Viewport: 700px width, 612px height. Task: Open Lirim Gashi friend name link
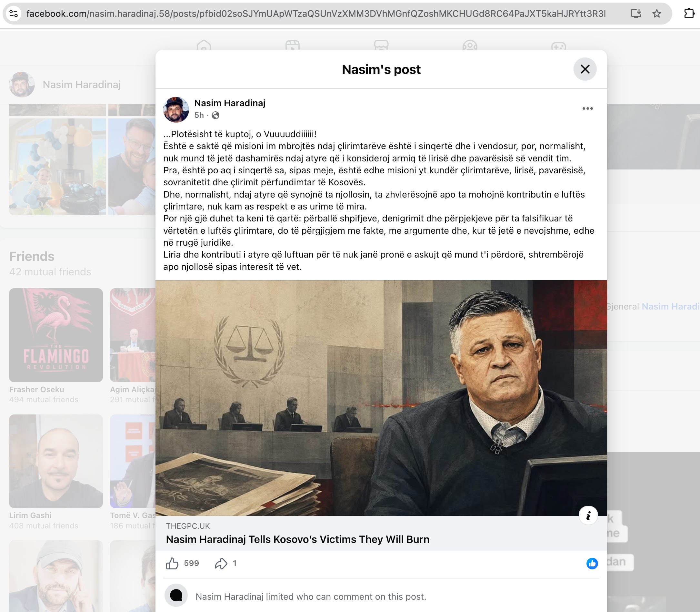[x=30, y=516]
